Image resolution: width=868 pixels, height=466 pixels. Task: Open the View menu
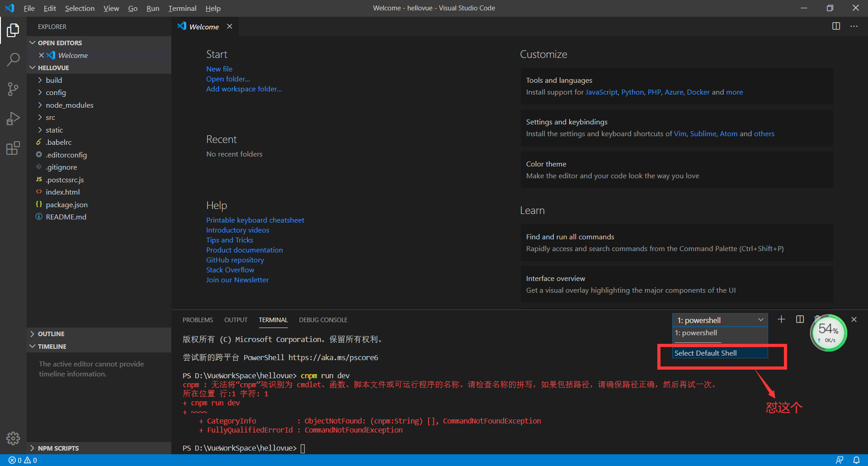coord(111,8)
